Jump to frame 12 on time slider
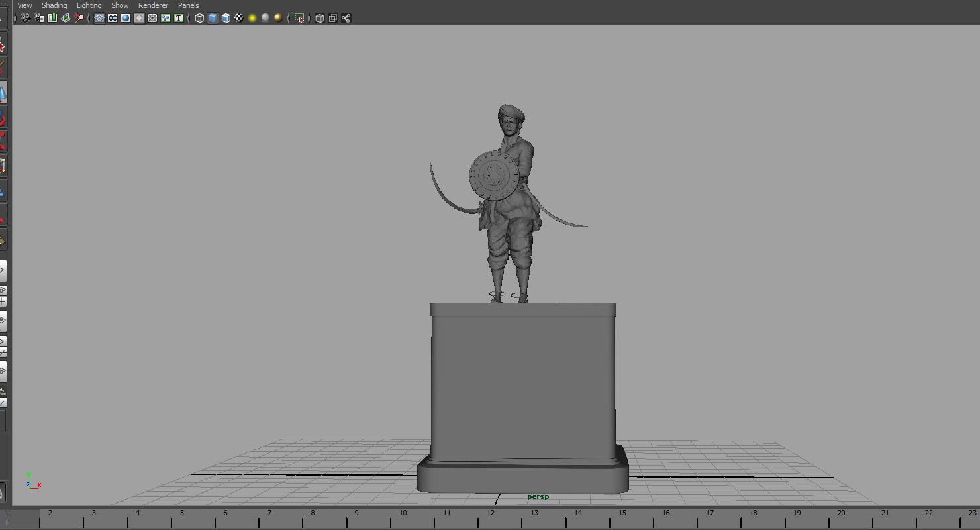 [491, 513]
